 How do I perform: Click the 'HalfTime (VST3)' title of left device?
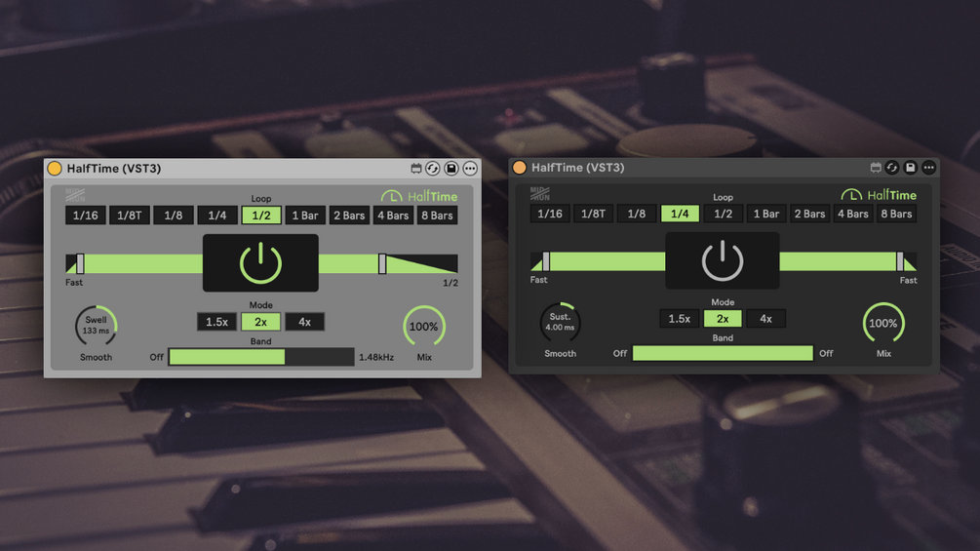pos(114,168)
